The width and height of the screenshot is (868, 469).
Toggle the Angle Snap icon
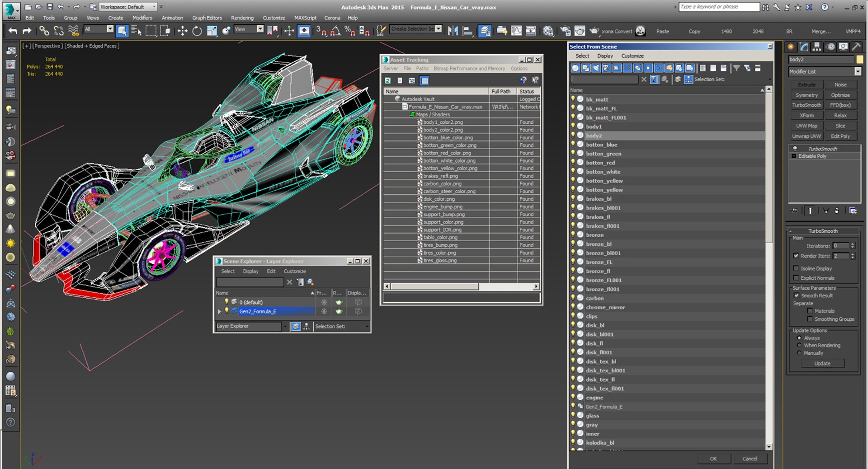click(335, 31)
